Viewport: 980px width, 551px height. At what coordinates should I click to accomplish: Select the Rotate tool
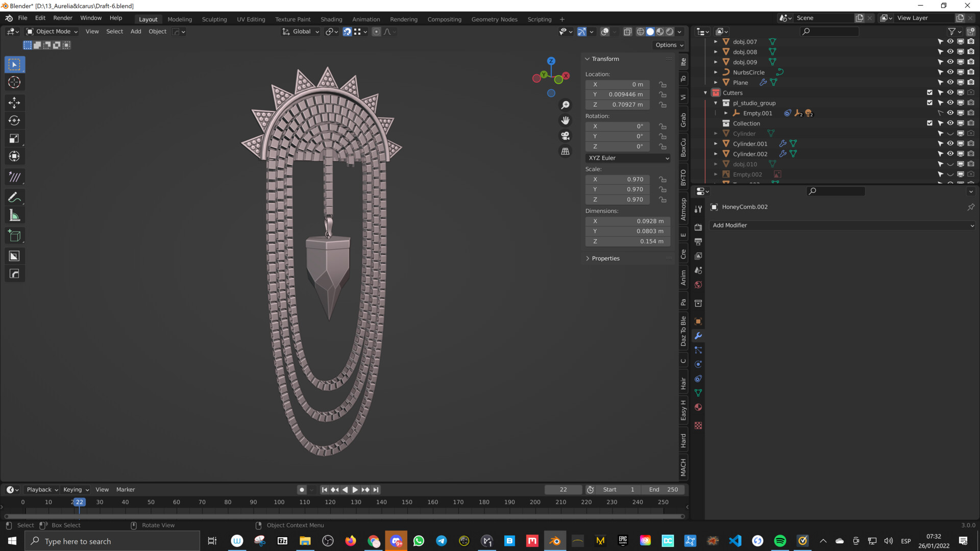click(x=14, y=121)
